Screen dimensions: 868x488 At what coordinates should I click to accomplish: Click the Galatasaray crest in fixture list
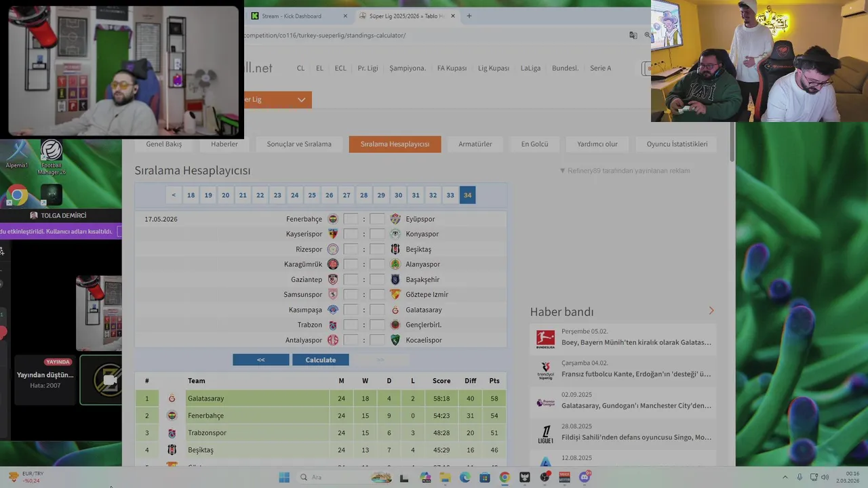[395, 310]
